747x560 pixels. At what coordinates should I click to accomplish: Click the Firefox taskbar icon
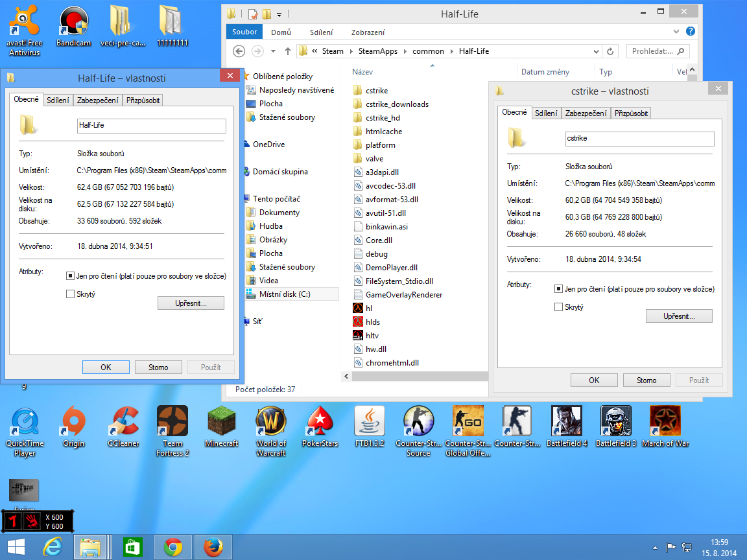[213, 548]
